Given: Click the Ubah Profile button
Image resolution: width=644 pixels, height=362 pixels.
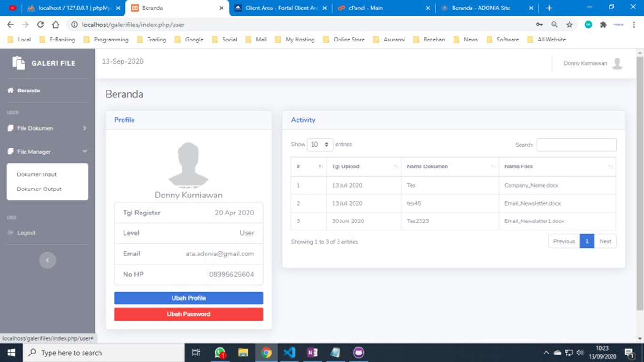Looking at the screenshot, I should [x=189, y=298].
